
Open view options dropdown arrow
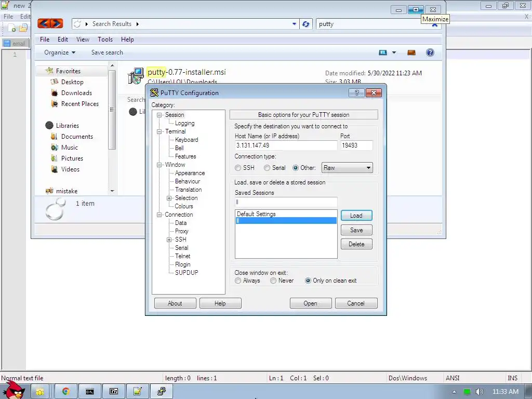click(394, 52)
